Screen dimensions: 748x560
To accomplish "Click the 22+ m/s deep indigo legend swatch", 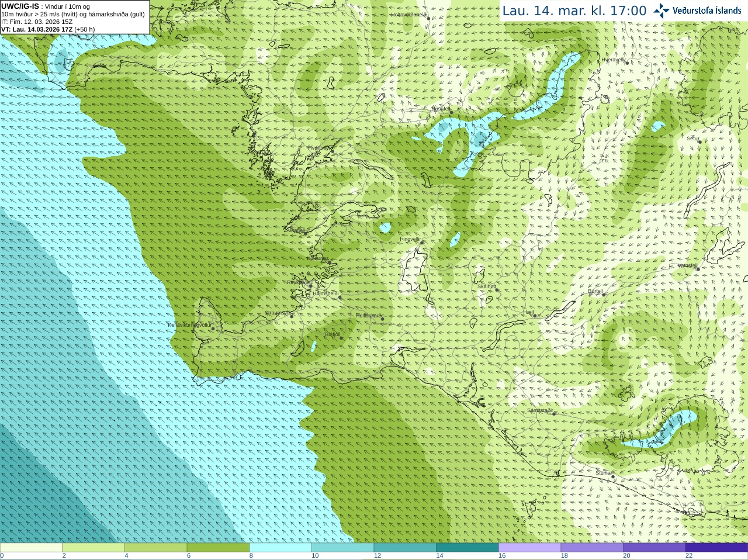I will coord(716,548).
